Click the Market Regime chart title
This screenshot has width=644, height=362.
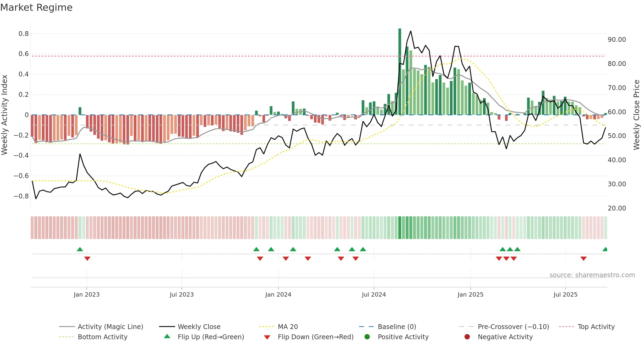(36, 8)
